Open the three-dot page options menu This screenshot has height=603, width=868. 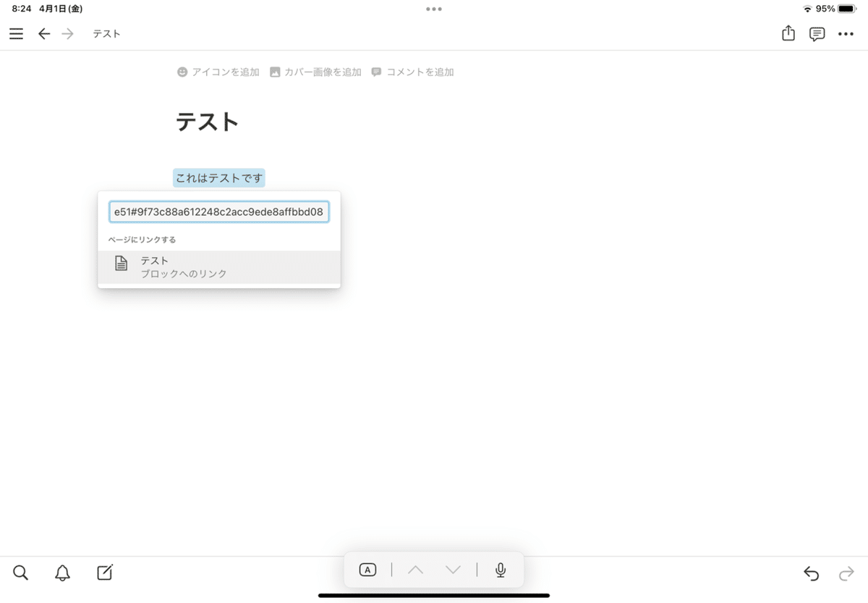(846, 34)
